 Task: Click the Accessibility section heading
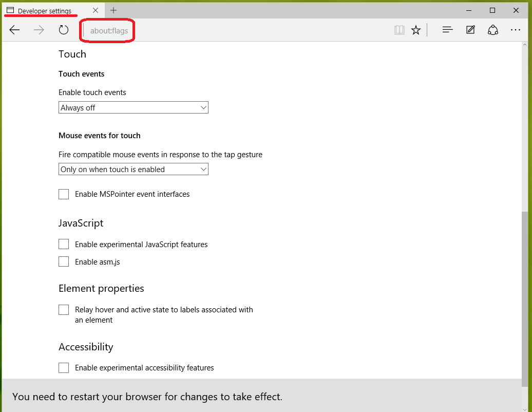tap(86, 347)
